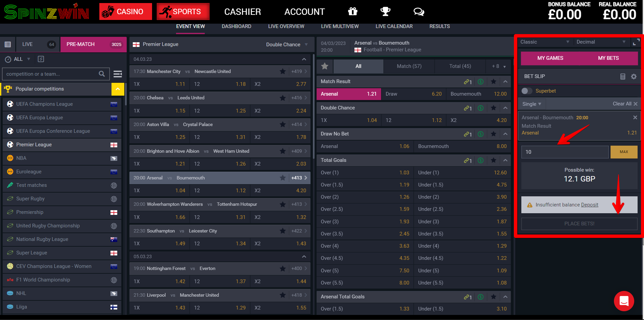Open the gift promotions icon
This screenshot has height=320, width=644.
coord(353,11)
